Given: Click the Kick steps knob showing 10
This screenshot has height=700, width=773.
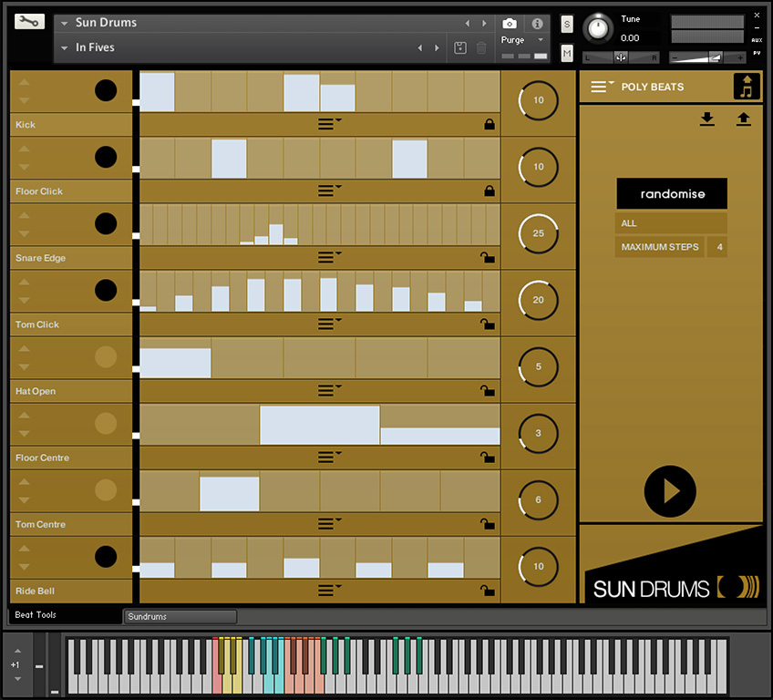Looking at the screenshot, I should tap(538, 100).
